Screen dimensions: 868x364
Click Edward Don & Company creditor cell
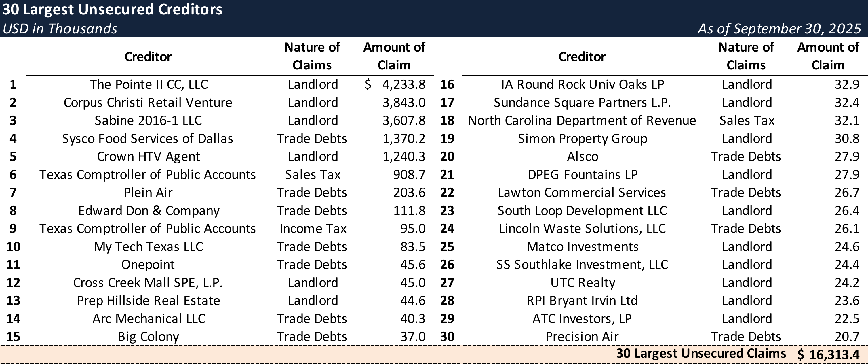click(x=149, y=211)
